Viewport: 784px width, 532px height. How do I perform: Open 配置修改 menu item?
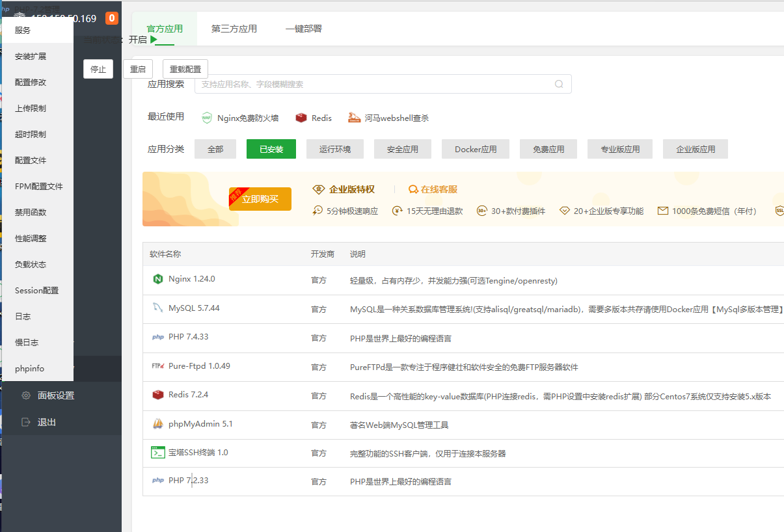pyautogui.click(x=38, y=83)
